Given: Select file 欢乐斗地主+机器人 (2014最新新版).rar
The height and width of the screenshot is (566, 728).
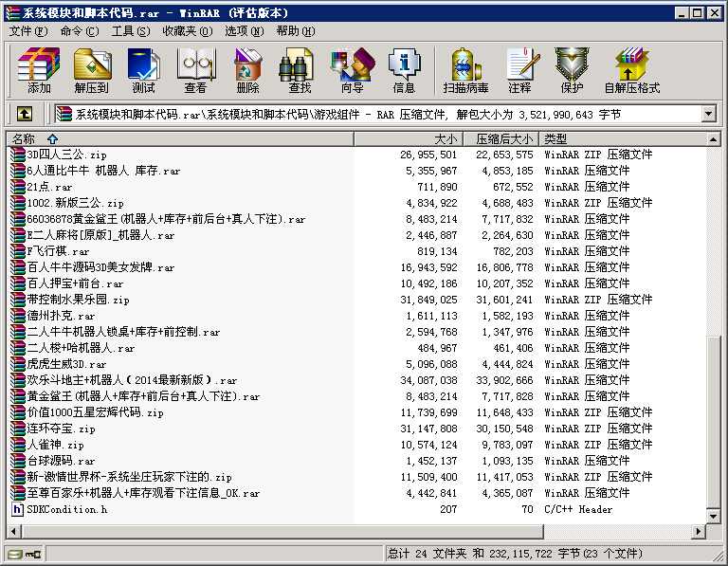Looking at the screenshot, I should click(132, 380).
